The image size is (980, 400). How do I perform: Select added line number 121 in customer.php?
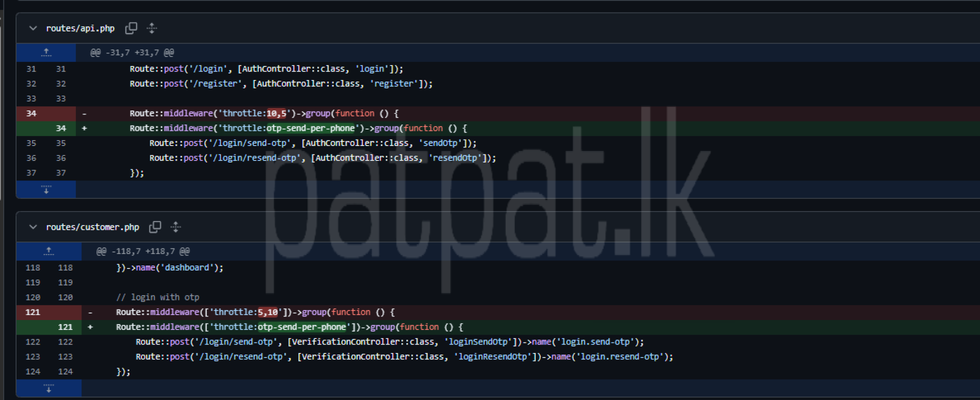65,327
